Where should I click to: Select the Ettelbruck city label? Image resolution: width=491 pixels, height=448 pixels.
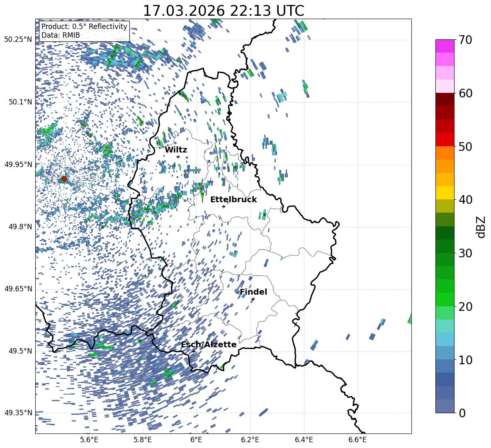[233, 200]
